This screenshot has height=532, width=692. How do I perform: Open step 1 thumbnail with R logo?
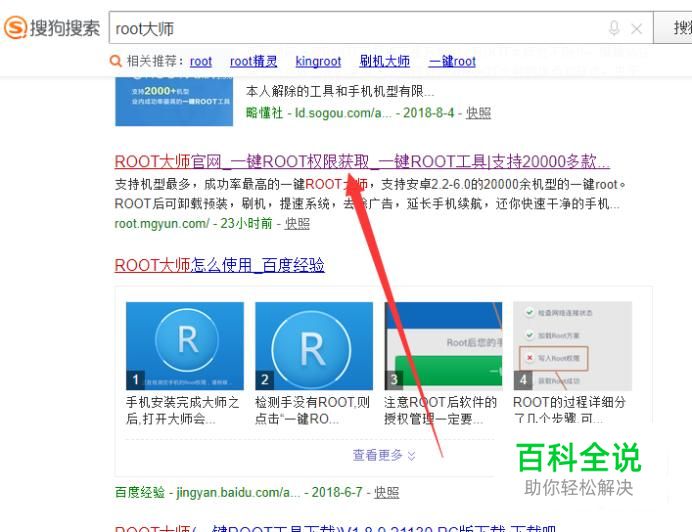(x=185, y=346)
